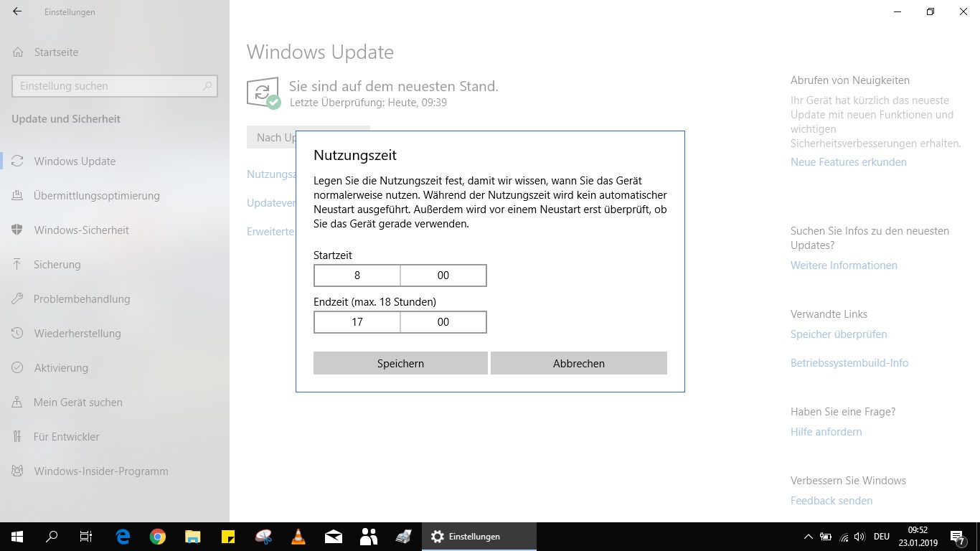Open the Action Center notifications icon
This screenshot has height=551, width=980.
pos(958,537)
